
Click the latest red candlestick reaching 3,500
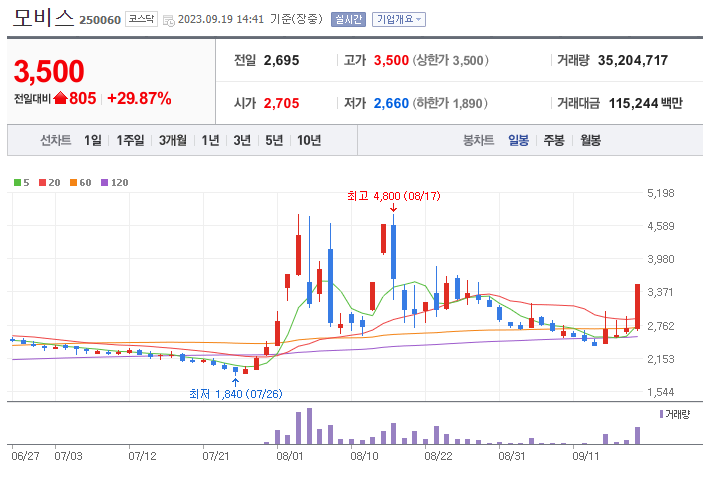[637, 307]
